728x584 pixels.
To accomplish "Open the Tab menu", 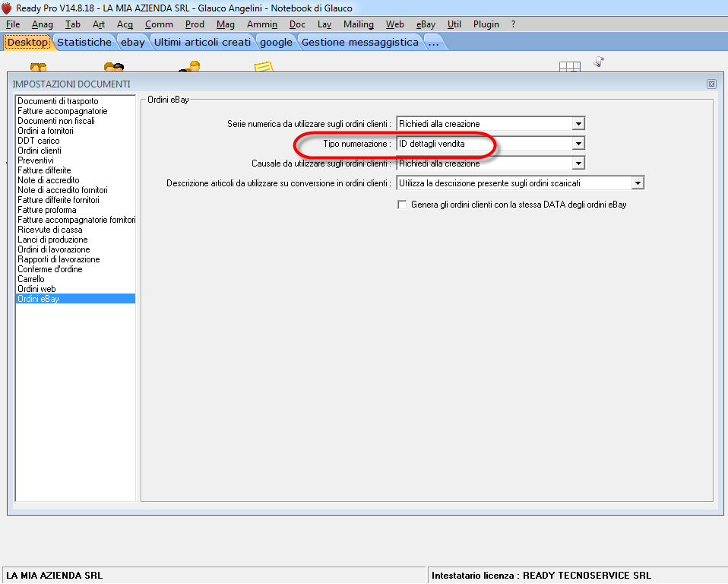I will pos(72,24).
